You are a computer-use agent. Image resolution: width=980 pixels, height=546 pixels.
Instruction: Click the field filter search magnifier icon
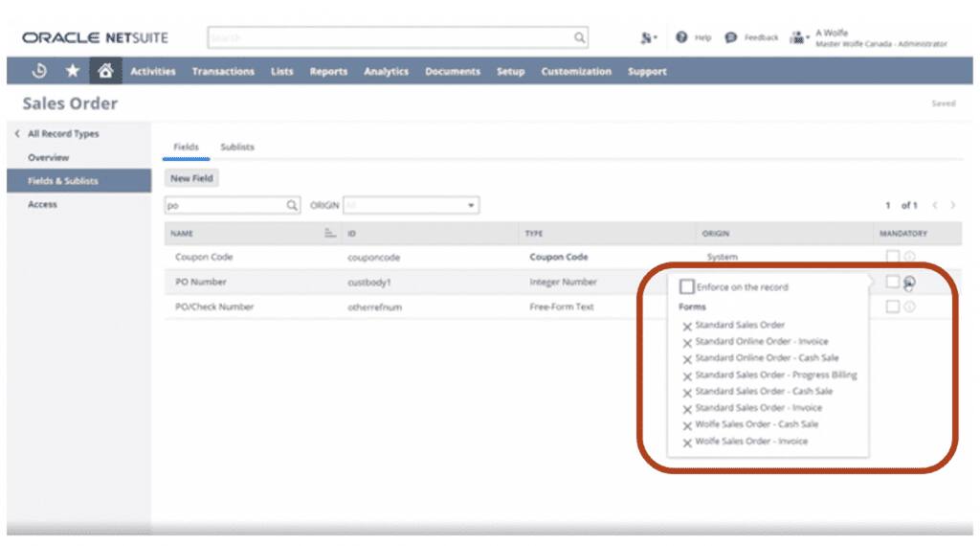[x=292, y=205]
